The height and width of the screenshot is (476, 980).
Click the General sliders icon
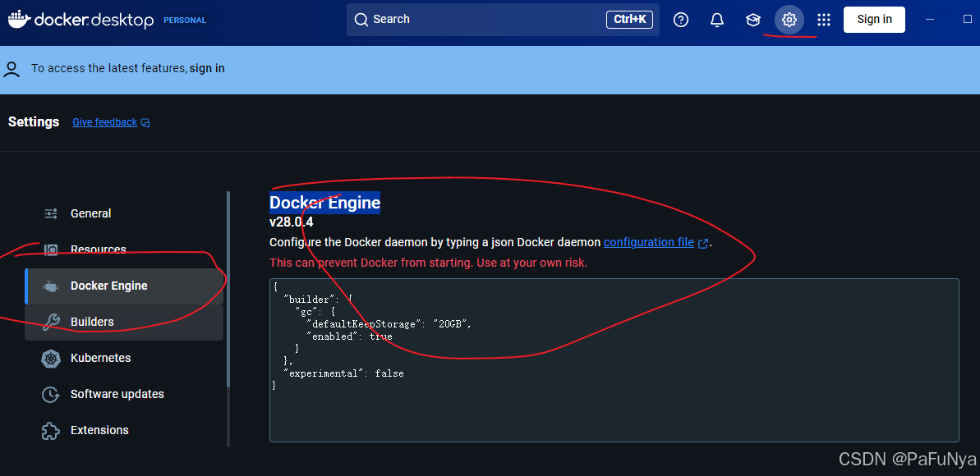51,213
